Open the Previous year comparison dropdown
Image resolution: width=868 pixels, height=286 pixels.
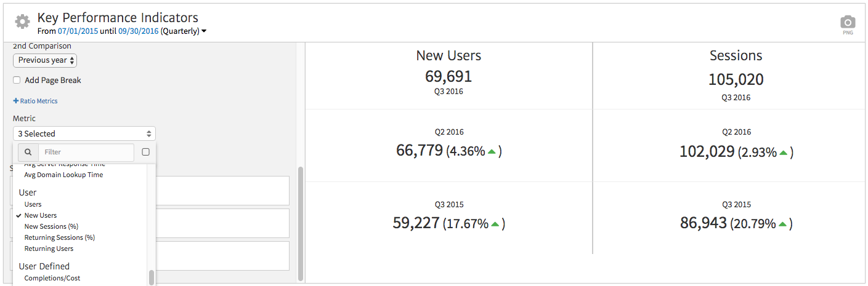tap(45, 60)
